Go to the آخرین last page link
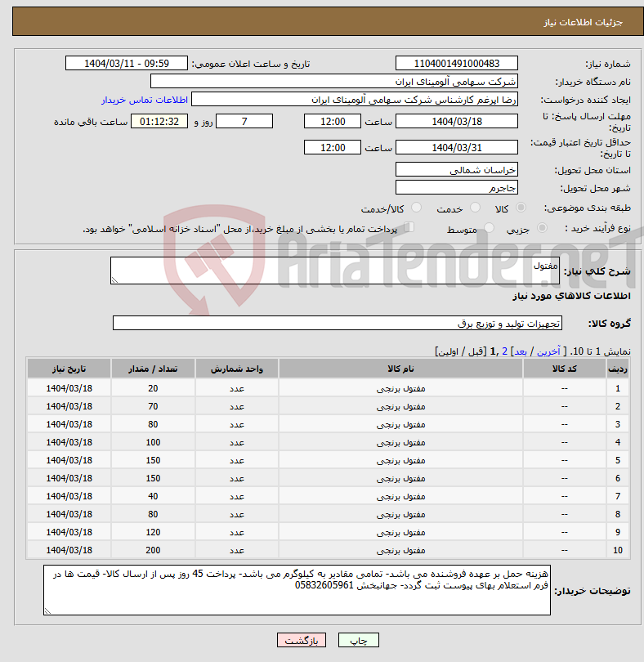 (x=548, y=351)
